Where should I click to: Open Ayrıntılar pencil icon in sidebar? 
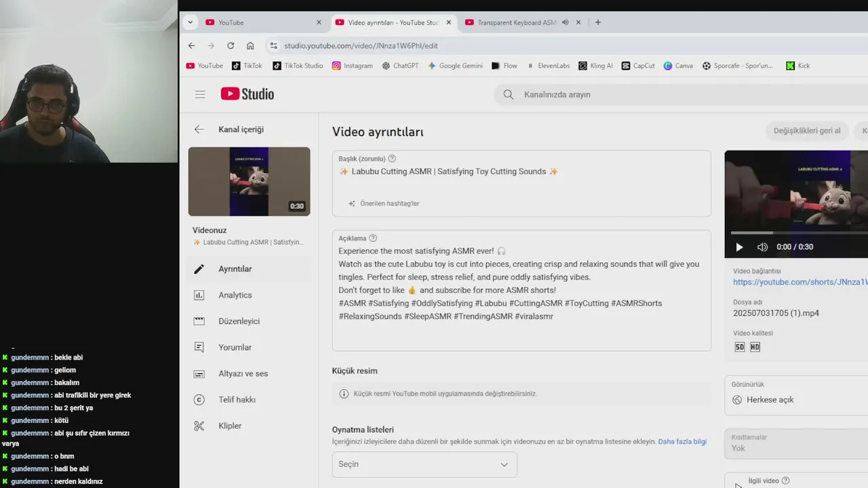pyautogui.click(x=199, y=269)
